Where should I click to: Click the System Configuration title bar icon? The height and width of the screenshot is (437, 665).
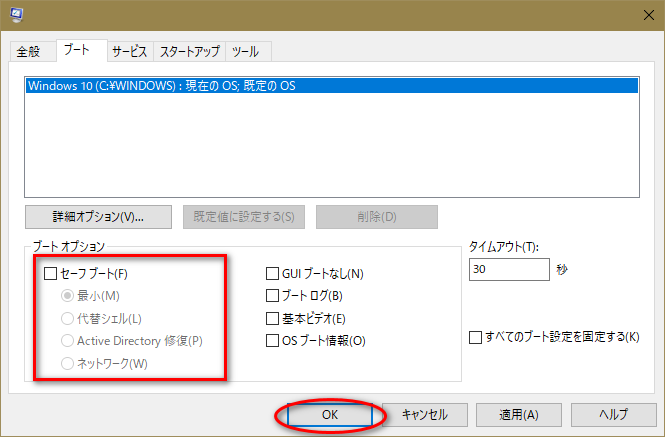tap(17, 14)
